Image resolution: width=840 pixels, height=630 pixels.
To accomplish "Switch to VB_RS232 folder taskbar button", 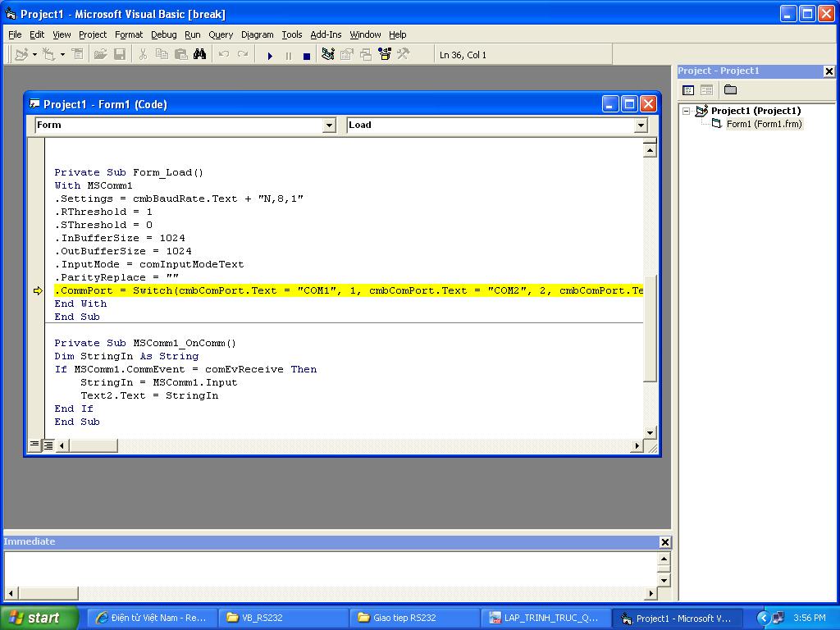I will tap(283, 618).
